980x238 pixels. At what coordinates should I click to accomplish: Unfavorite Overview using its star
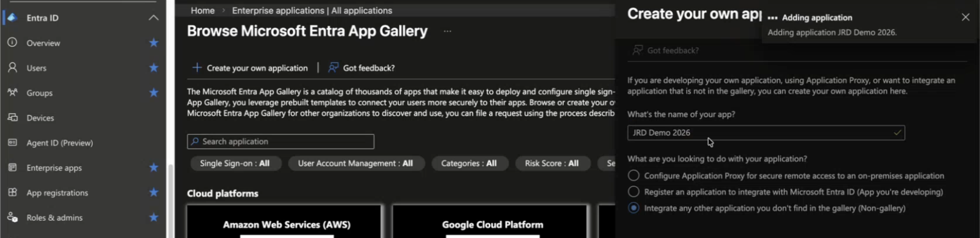[154, 43]
